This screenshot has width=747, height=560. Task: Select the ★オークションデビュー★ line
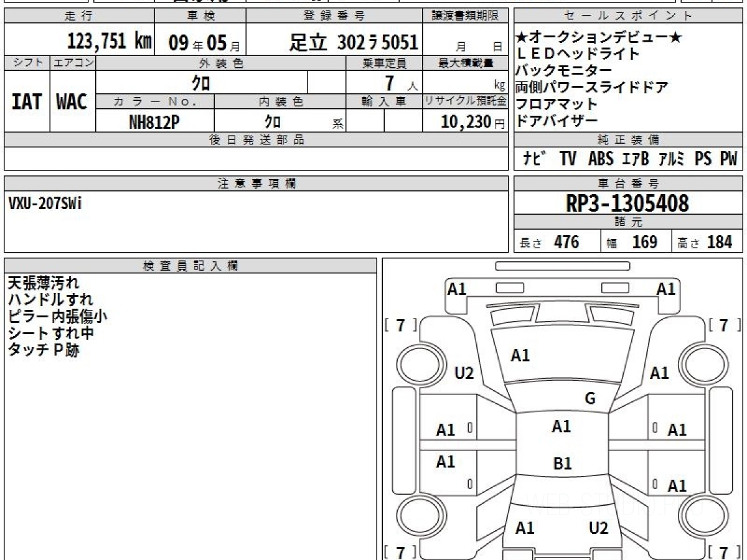pos(599,38)
